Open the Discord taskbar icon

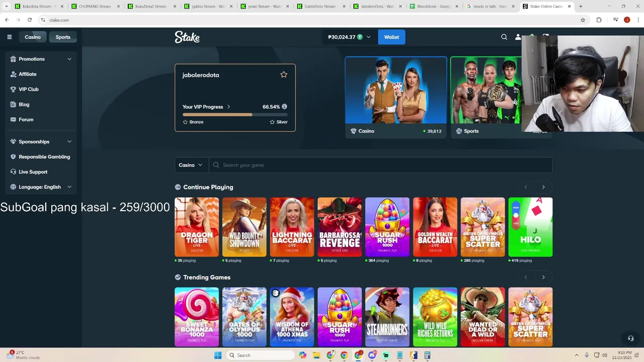372,355
